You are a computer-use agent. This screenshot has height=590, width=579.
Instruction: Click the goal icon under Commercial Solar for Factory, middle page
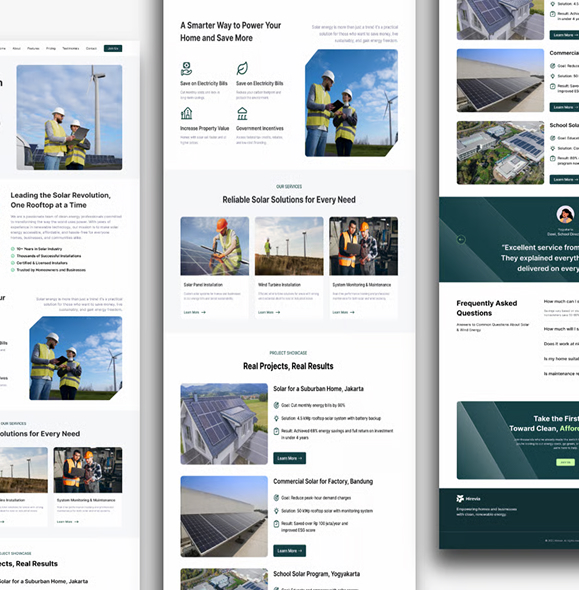click(x=276, y=498)
